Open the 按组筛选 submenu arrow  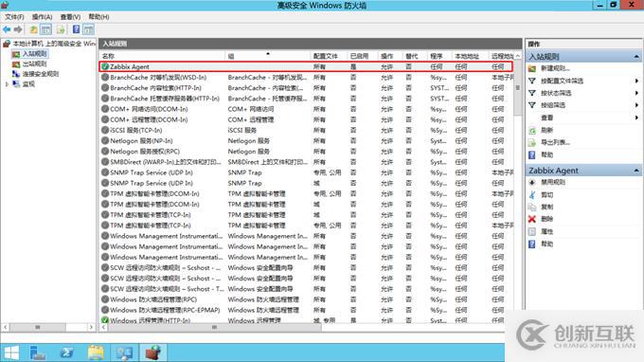[636, 105]
